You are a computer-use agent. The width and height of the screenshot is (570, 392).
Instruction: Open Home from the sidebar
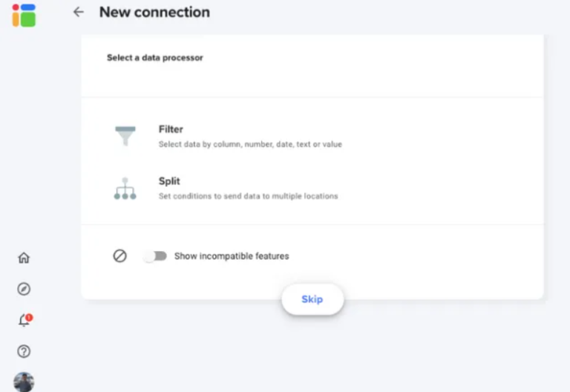click(24, 258)
